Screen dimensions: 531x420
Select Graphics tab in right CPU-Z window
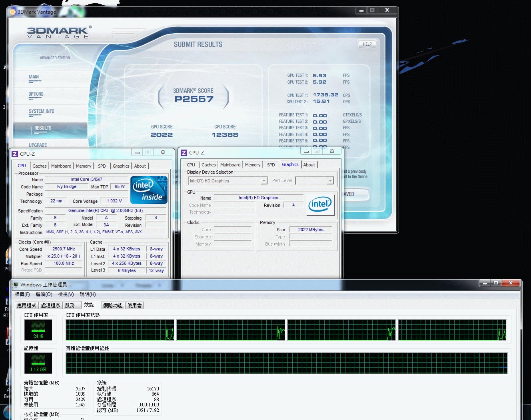point(290,164)
